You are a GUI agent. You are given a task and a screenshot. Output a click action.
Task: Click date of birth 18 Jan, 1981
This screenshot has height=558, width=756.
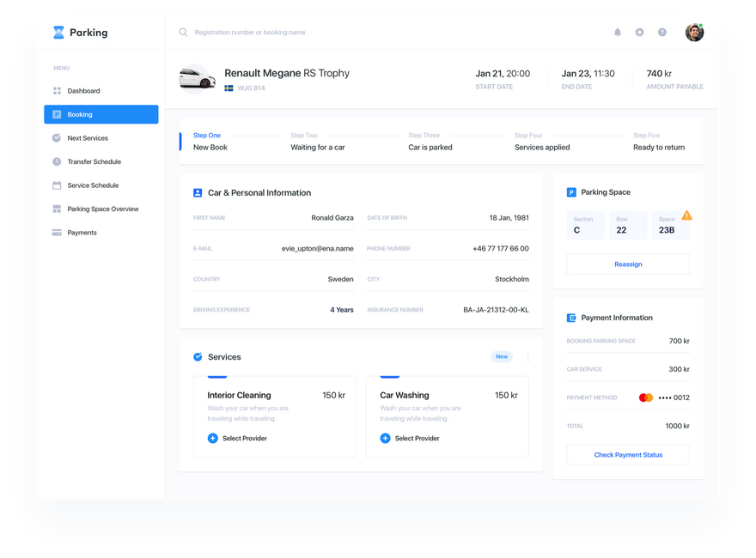click(509, 218)
